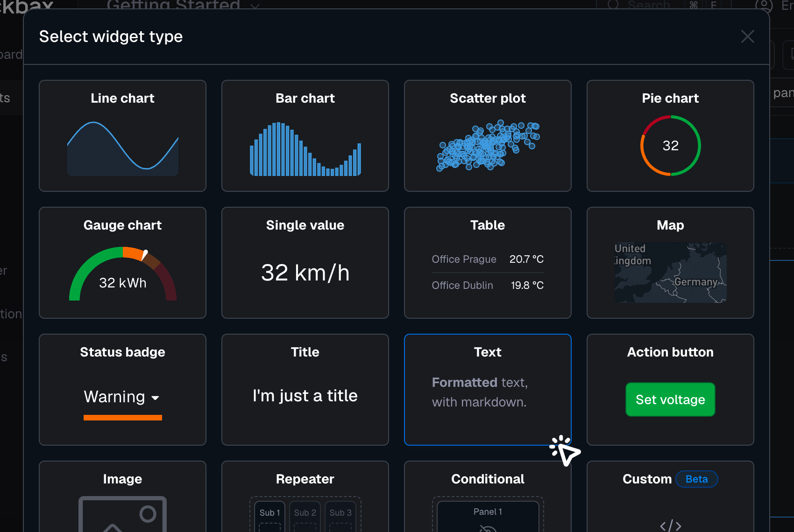Screen dimensions: 794x532
Task: Select the Repeater widget
Action: coord(305,497)
